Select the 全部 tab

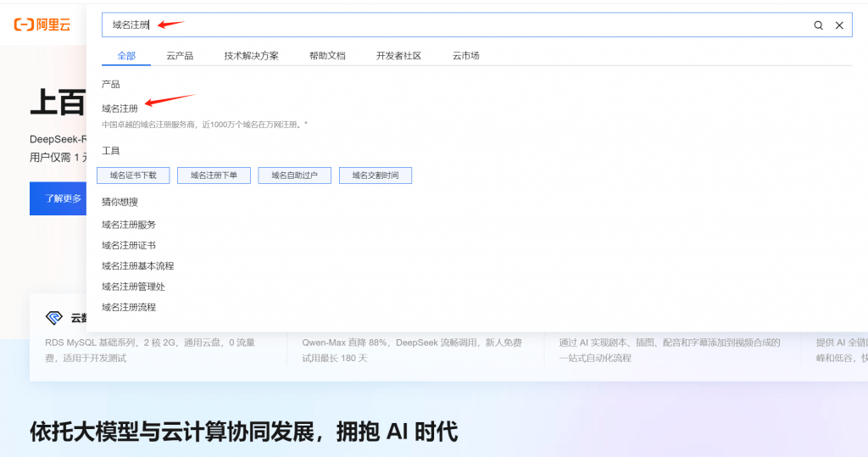click(x=126, y=55)
